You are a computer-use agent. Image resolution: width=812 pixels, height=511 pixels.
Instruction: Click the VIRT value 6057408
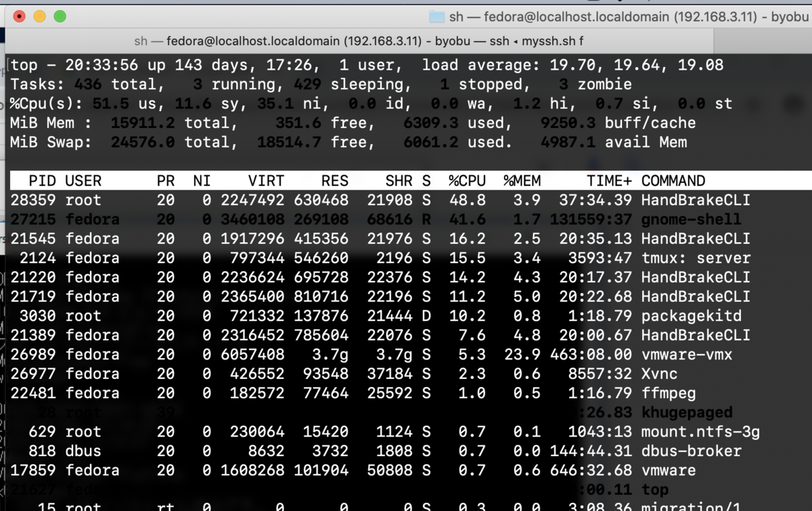[x=252, y=354]
